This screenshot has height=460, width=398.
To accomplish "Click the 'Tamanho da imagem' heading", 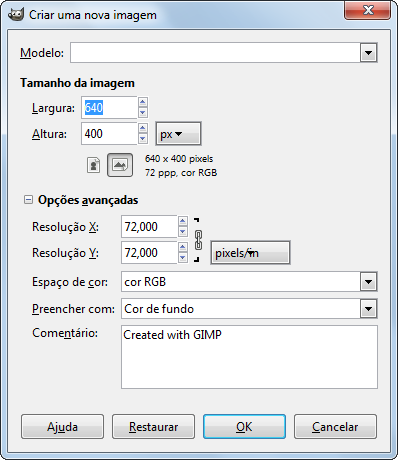I will tap(77, 83).
